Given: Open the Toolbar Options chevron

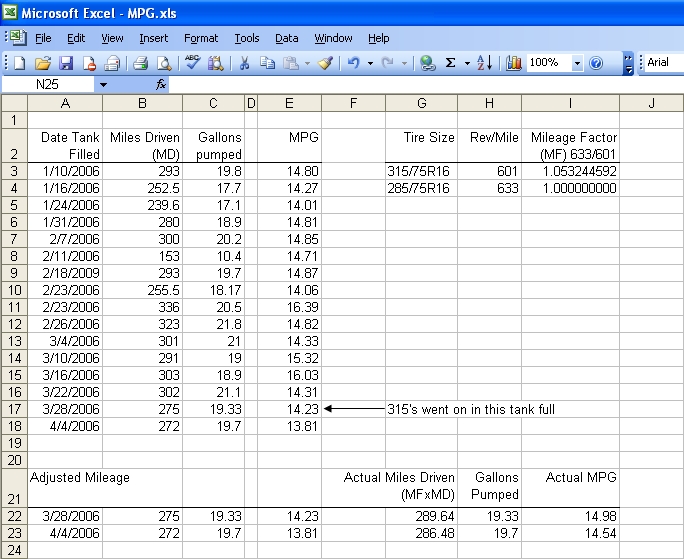Looking at the screenshot, I should [x=628, y=64].
